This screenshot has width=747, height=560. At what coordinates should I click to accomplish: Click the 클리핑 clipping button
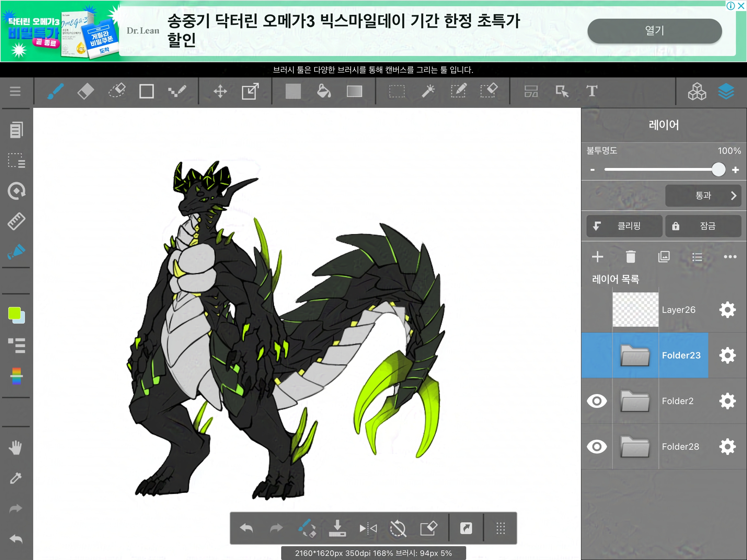pyautogui.click(x=624, y=226)
